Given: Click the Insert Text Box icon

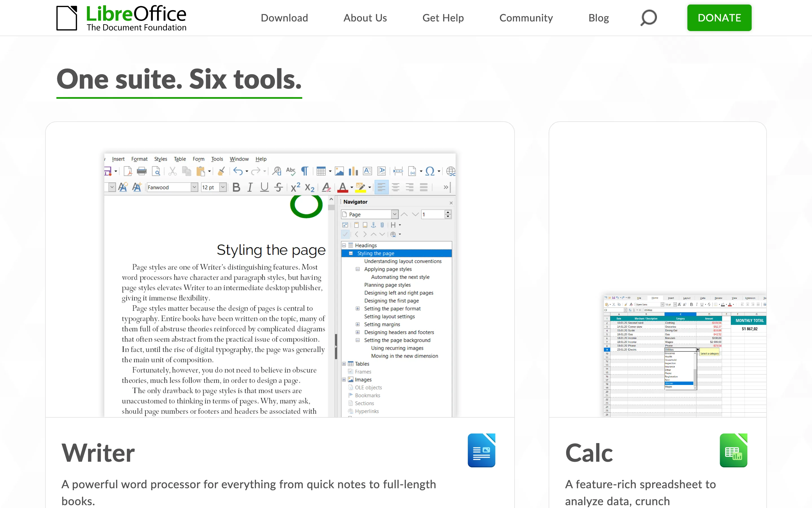Looking at the screenshot, I should tap(367, 171).
